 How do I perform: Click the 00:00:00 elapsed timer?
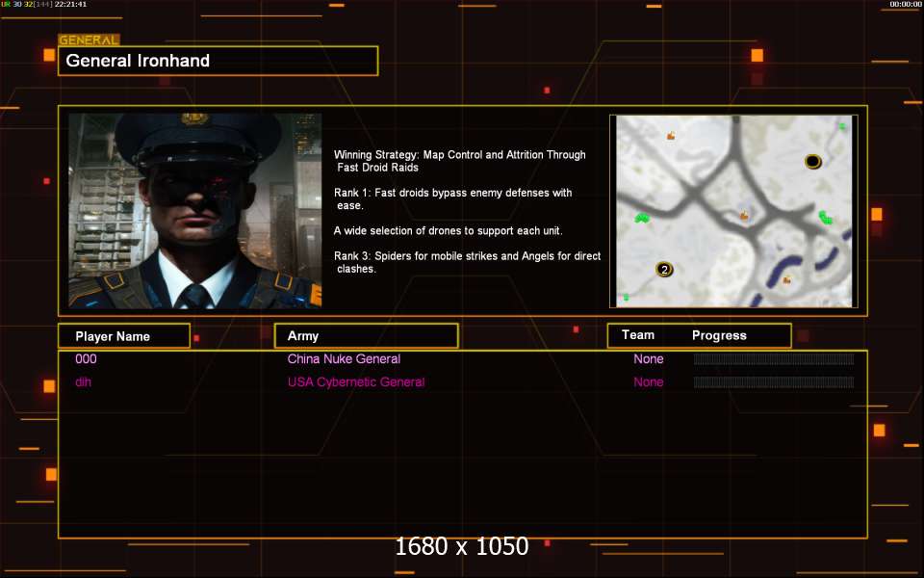tap(905, 4)
